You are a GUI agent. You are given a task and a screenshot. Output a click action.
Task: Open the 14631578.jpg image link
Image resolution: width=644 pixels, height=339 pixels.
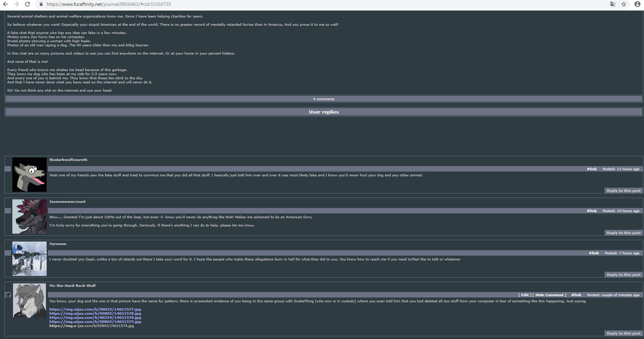(x=95, y=313)
